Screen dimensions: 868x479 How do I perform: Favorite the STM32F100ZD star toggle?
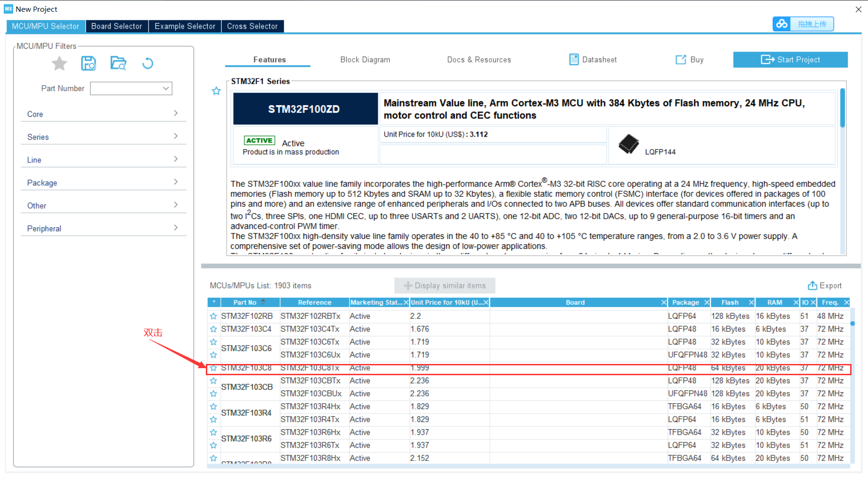[x=216, y=91]
